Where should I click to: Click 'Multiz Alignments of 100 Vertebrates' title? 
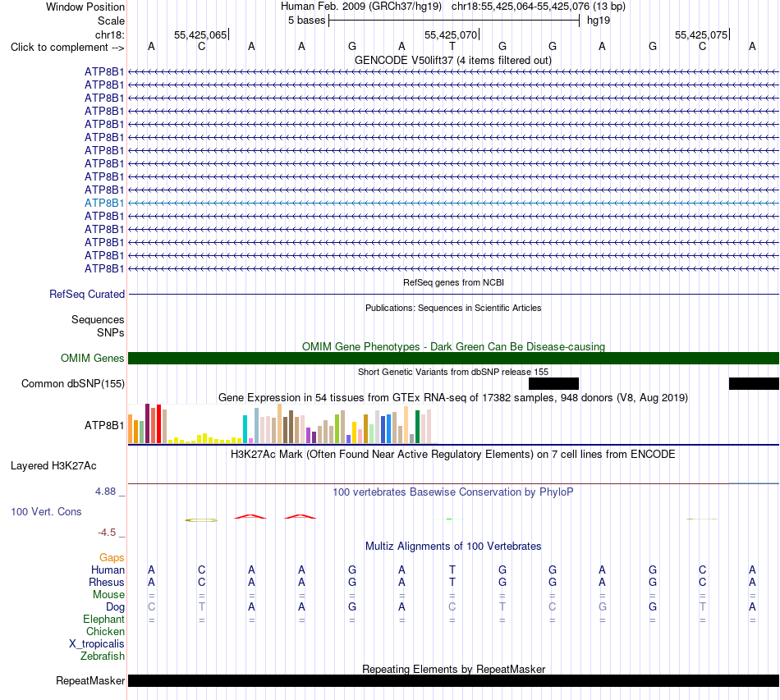tap(453, 546)
